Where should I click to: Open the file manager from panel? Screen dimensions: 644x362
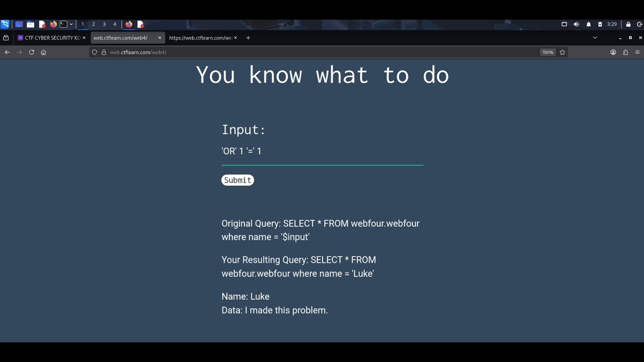pos(31,24)
